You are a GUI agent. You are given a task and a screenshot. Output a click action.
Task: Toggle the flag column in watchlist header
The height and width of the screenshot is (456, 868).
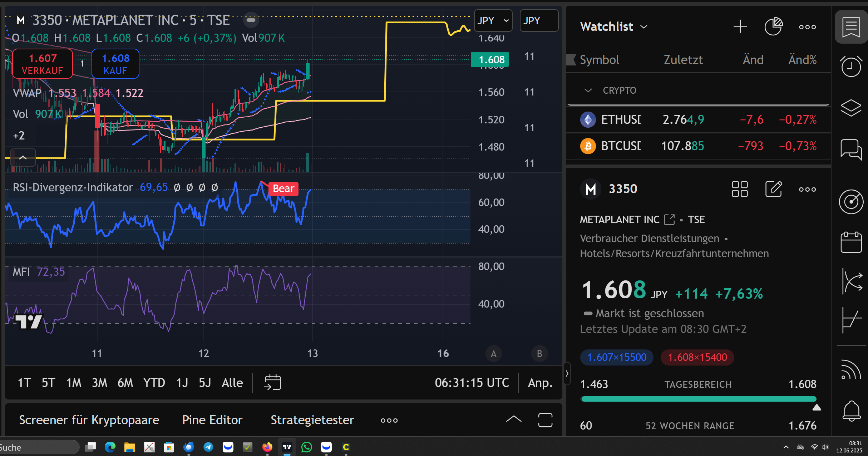tap(571, 59)
